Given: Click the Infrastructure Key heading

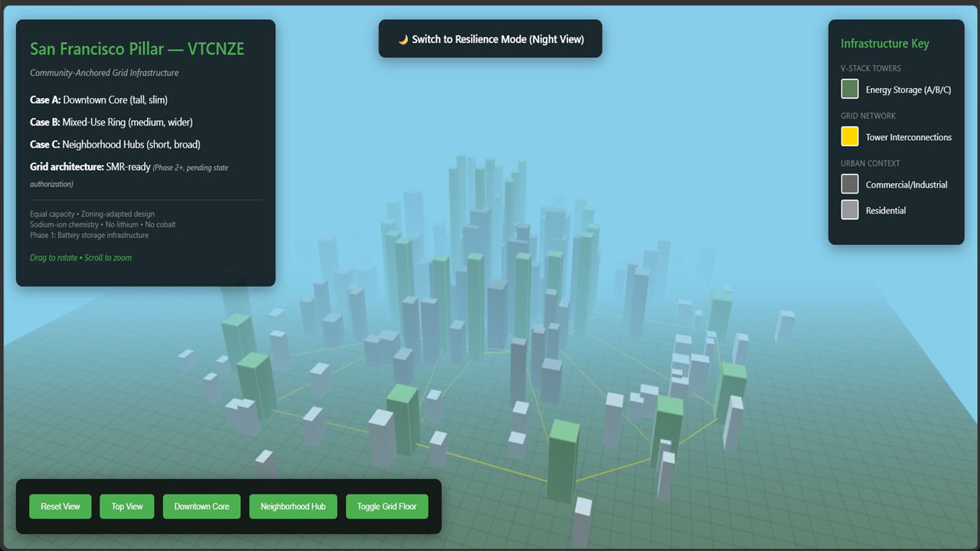Looking at the screenshot, I should pos(885,44).
